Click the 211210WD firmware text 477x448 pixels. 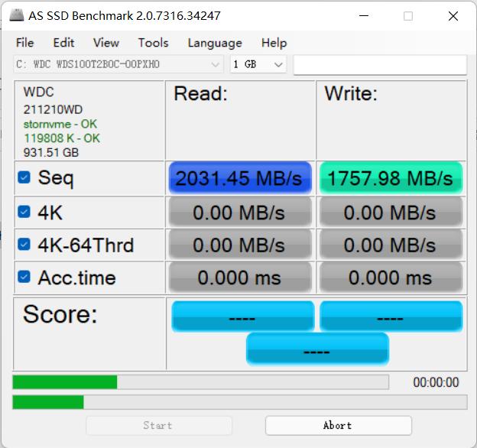(53, 109)
